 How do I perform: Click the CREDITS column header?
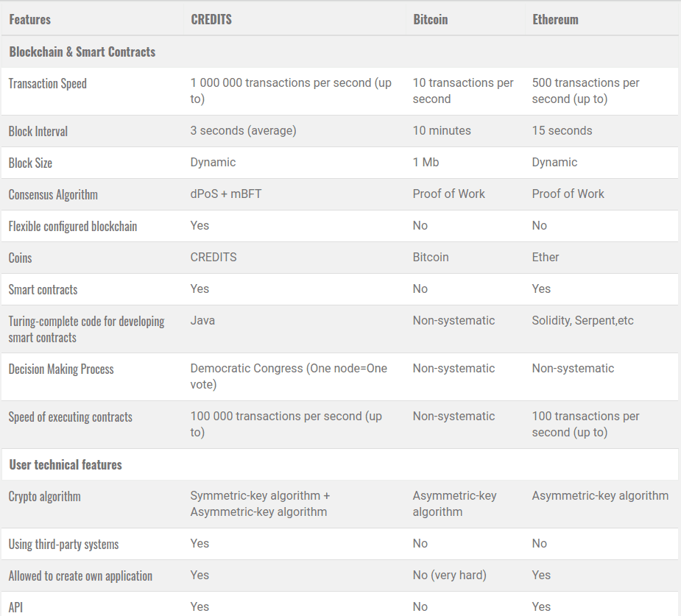(211, 20)
